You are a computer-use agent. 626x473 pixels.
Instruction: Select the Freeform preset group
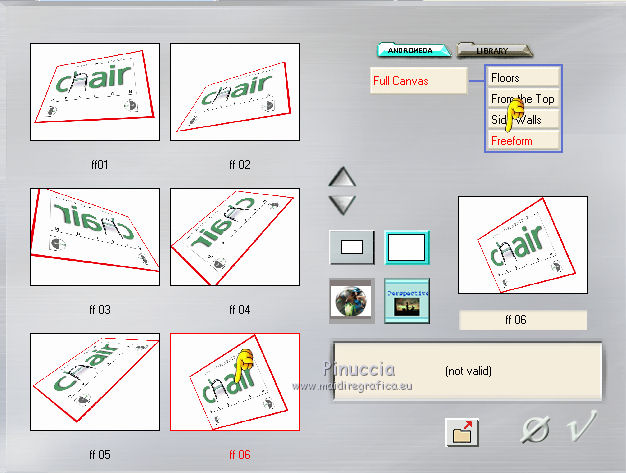click(523, 141)
